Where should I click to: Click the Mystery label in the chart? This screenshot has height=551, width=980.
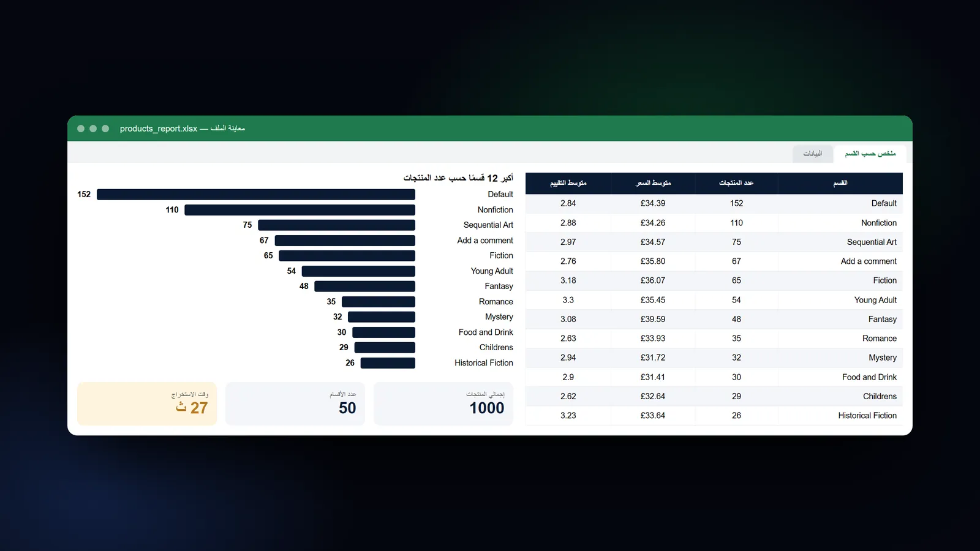tap(499, 317)
